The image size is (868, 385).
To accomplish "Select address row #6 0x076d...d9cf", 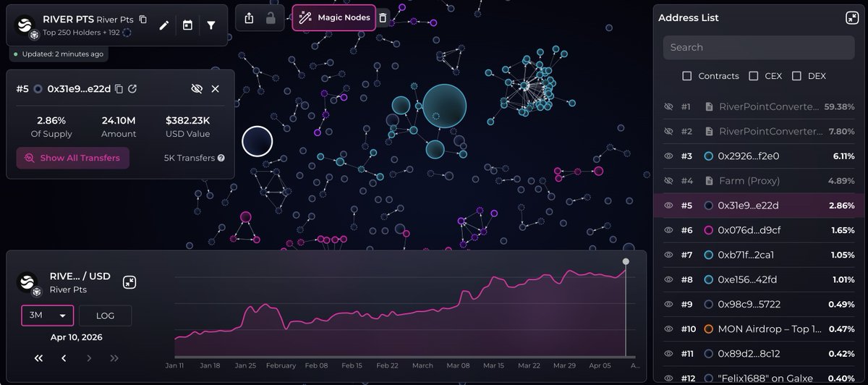I will [759, 230].
